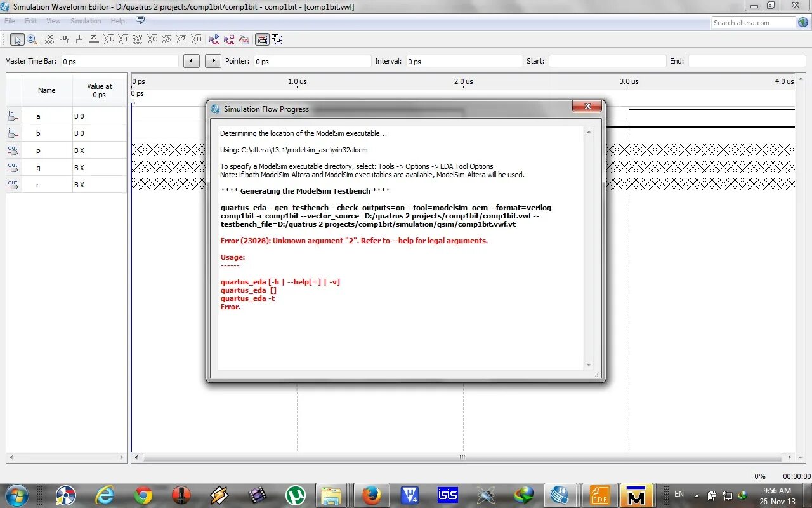The width and height of the screenshot is (812, 508).
Task: Apply Forcing High (1) to waveform
Action: click(79, 39)
